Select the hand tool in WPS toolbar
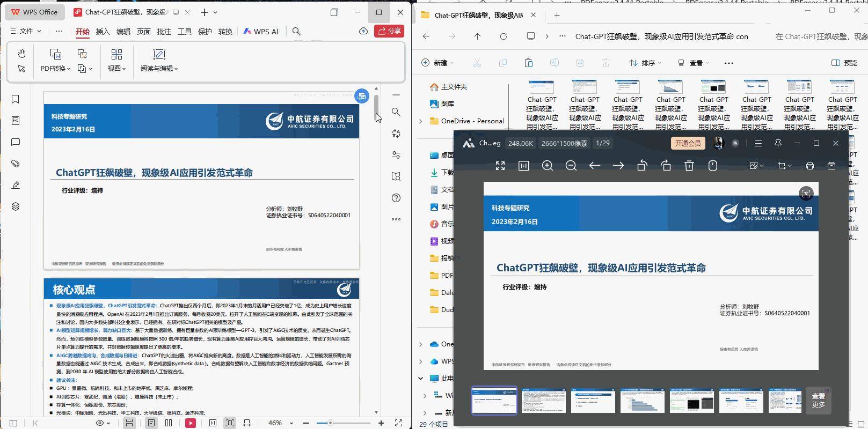 pos(21,54)
